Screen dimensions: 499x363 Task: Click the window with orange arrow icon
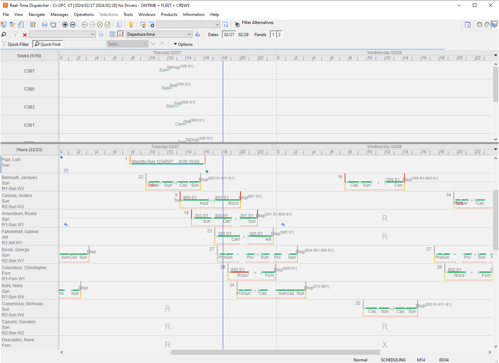[x=143, y=25]
